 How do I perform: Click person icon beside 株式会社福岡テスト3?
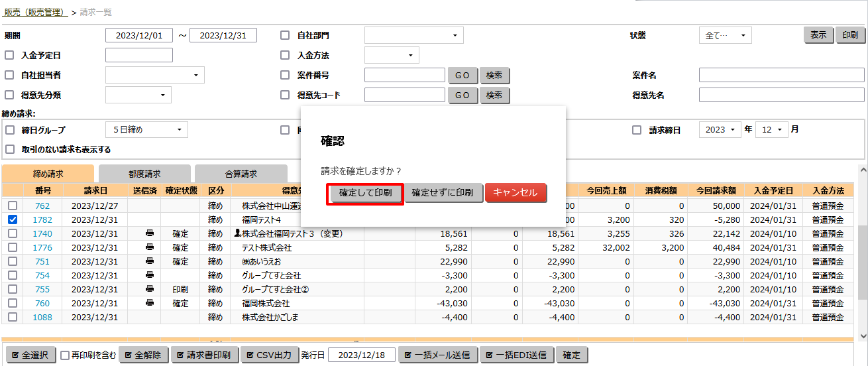pyautogui.click(x=238, y=233)
